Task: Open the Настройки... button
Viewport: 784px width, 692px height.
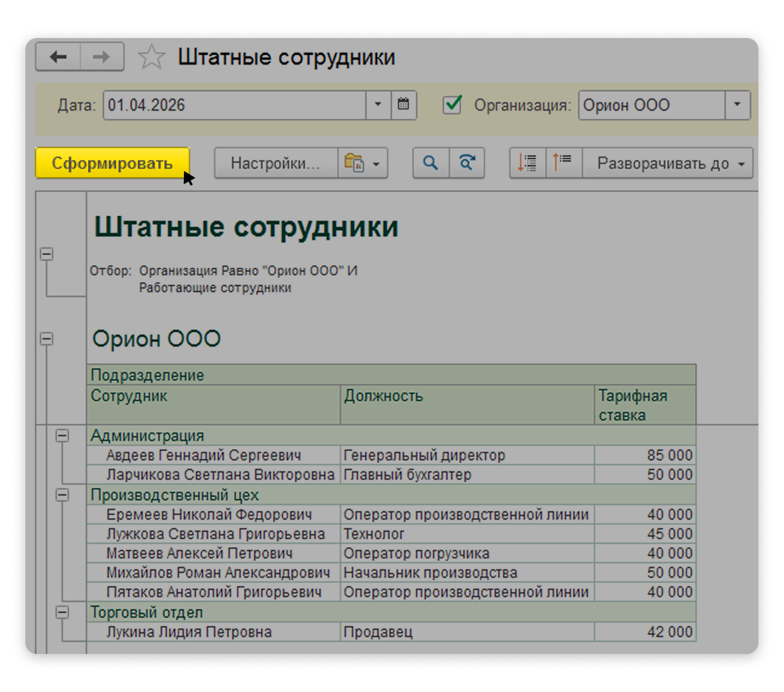Action: point(276,163)
